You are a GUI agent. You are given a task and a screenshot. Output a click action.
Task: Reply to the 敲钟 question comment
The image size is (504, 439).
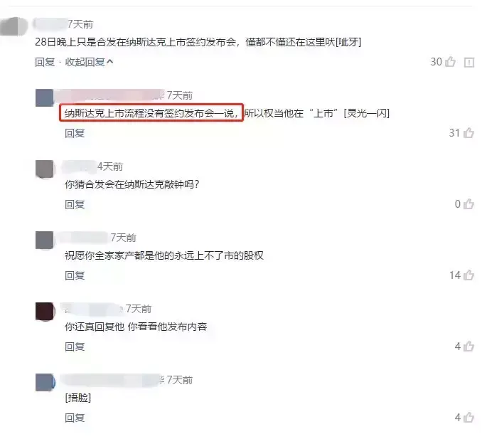tap(75, 204)
